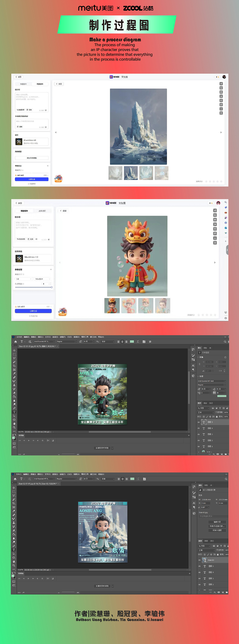This screenshot has height=644, width=239.
Task: Switch to 快捷创作 tab in iceberg WHEE window
Action: [x=24, y=84]
